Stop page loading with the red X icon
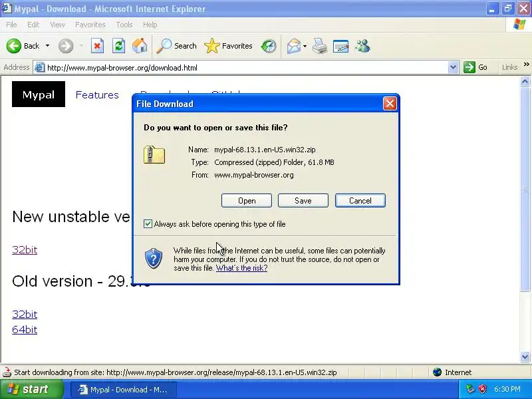The height and width of the screenshot is (399, 532). pos(97,46)
